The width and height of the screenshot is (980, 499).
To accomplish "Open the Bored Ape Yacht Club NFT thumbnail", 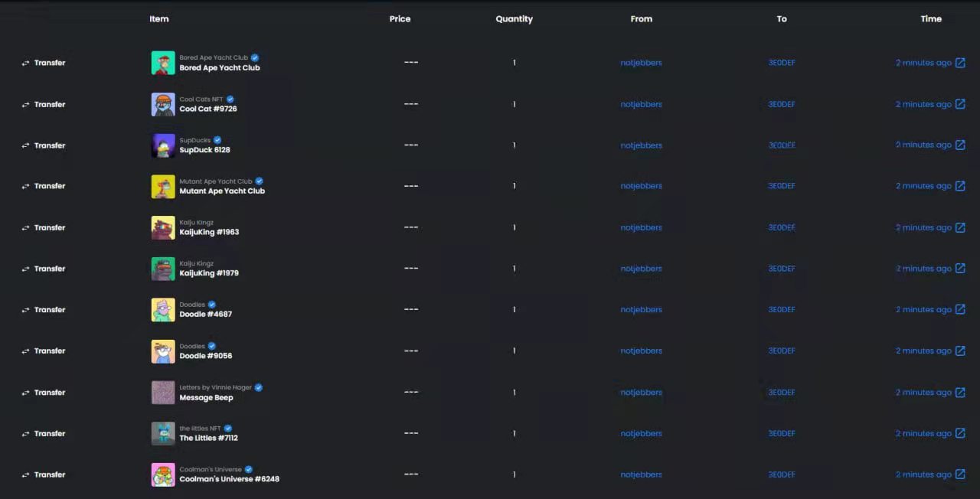I will 163,63.
